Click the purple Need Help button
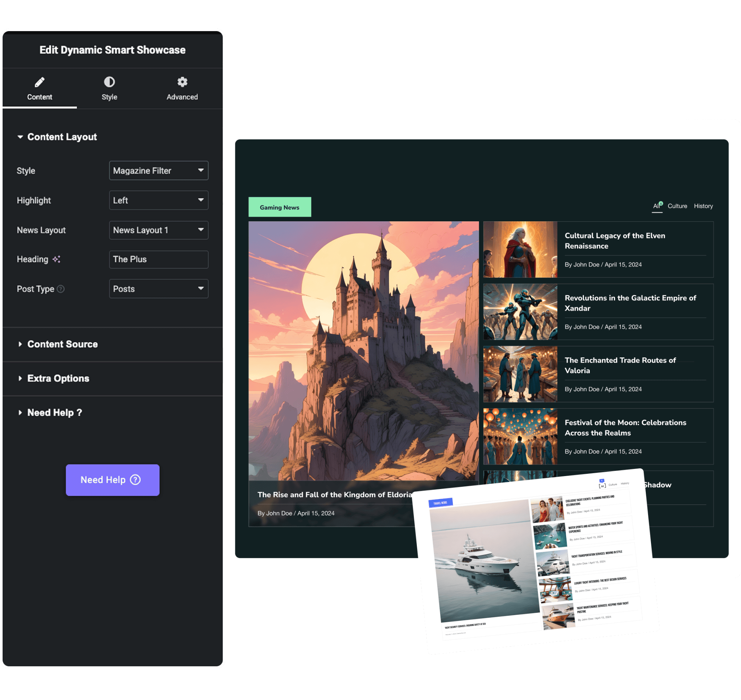This screenshot has height=700, width=741. coord(113,480)
